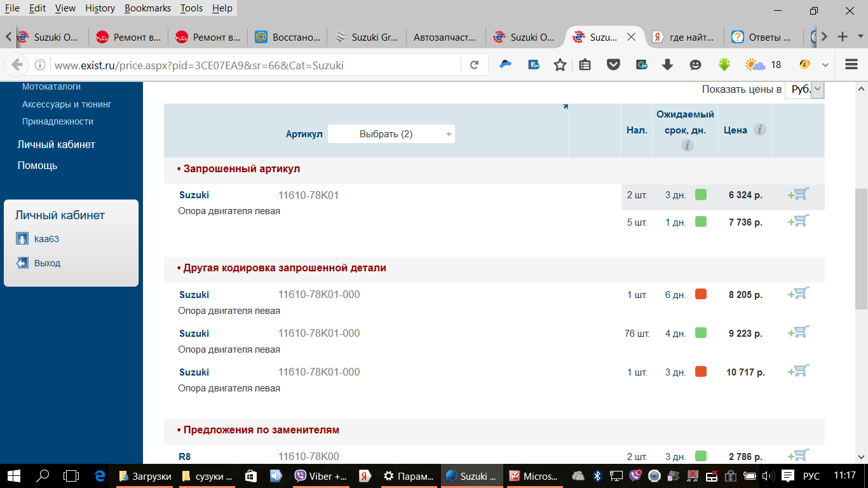Click info icon next to Цена header
868x488 pixels.
point(759,130)
